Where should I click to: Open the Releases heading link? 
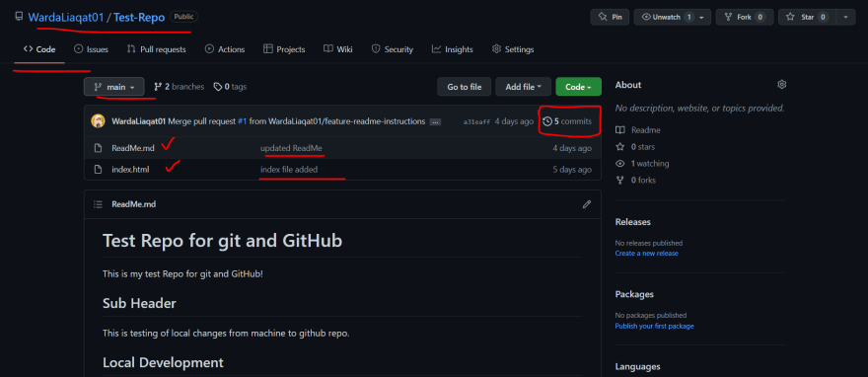coord(632,222)
